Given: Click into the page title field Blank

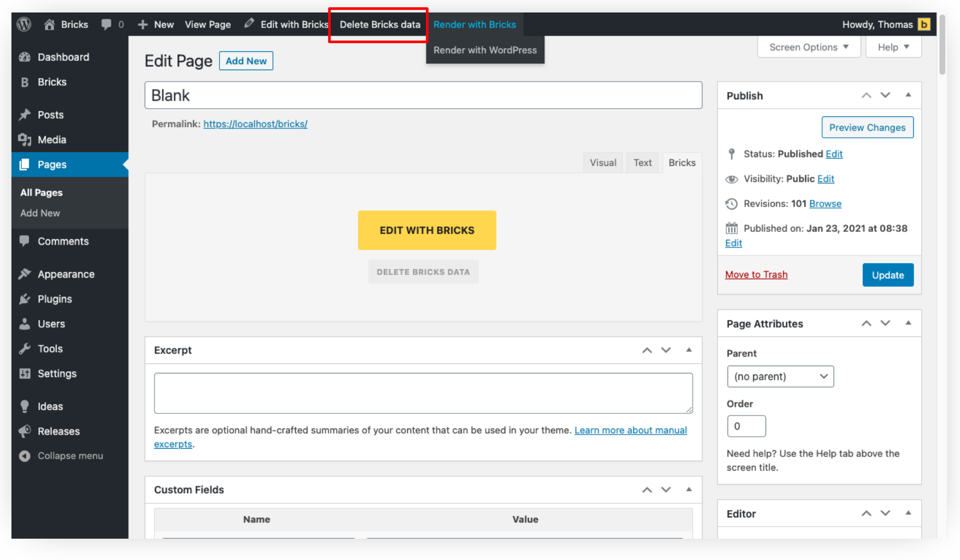Looking at the screenshot, I should point(423,95).
